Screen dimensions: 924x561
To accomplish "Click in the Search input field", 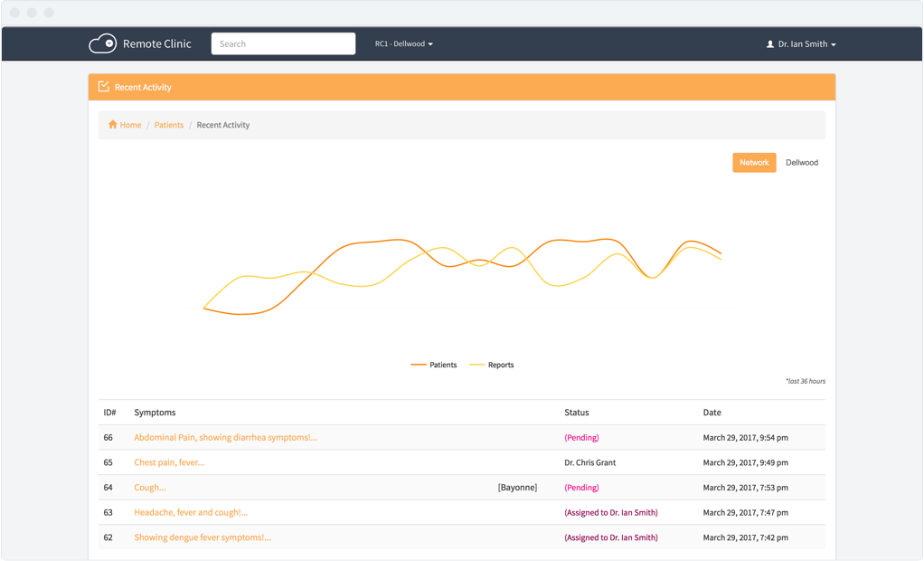I will (x=283, y=43).
